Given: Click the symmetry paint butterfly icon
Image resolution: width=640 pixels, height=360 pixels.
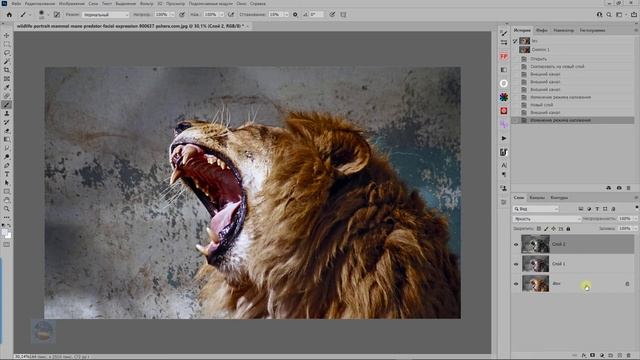Looking at the screenshot, I should click(x=343, y=14).
